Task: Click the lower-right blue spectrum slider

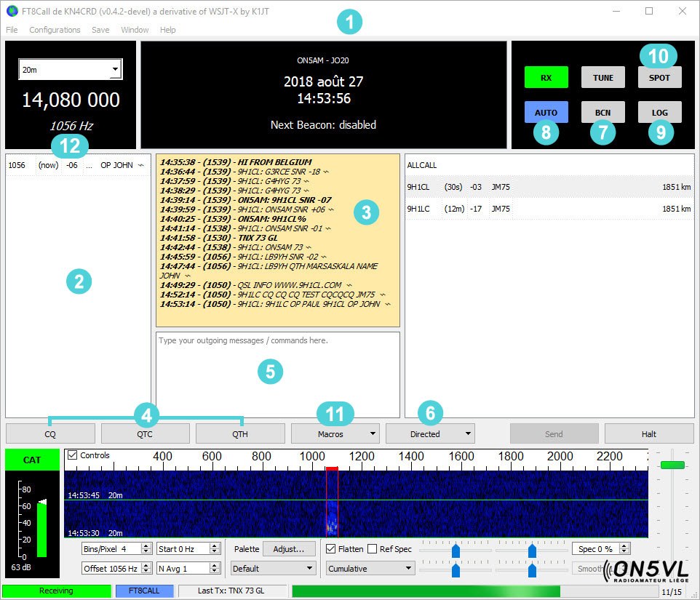Action: coord(532,570)
